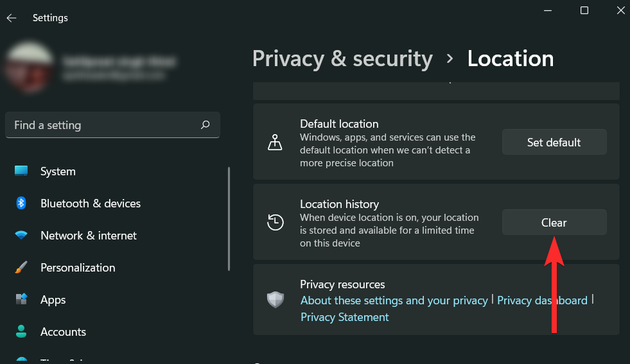Open the Privacy dashboard link
Image resolution: width=630 pixels, height=364 pixels.
(542, 300)
